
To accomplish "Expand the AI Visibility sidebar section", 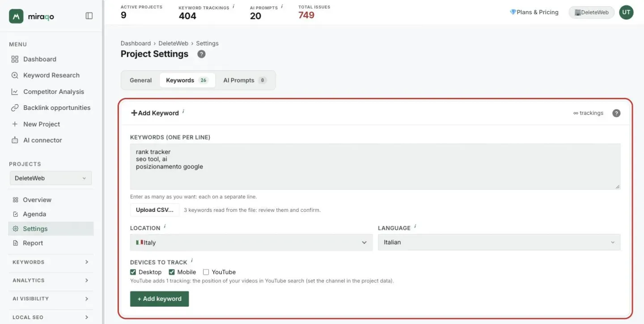I will click(51, 299).
